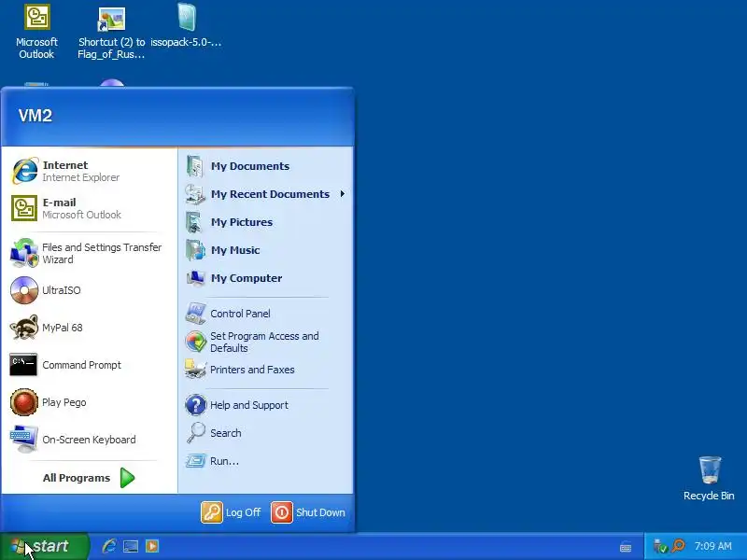Open My Music folder
The height and width of the screenshot is (560, 747).
pyautogui.click(x=266, y=250)
